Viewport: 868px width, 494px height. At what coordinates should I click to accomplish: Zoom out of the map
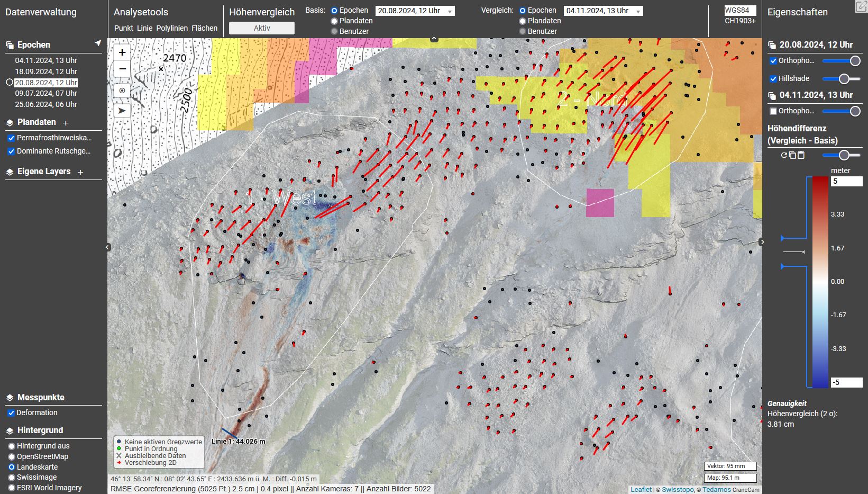click(x=122, y=69)
